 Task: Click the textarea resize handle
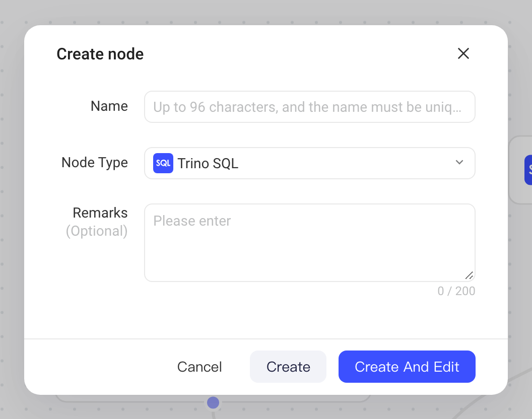coord(469,275)
